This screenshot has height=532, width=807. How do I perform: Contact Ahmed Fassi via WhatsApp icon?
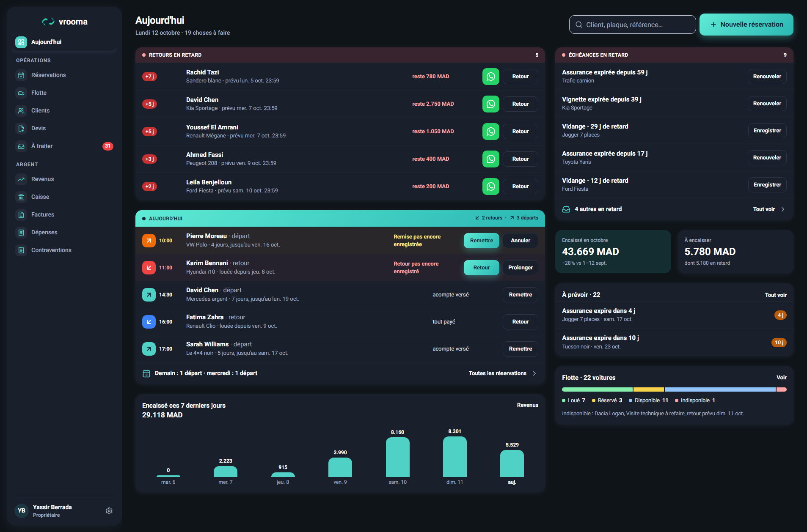[491, 159]
